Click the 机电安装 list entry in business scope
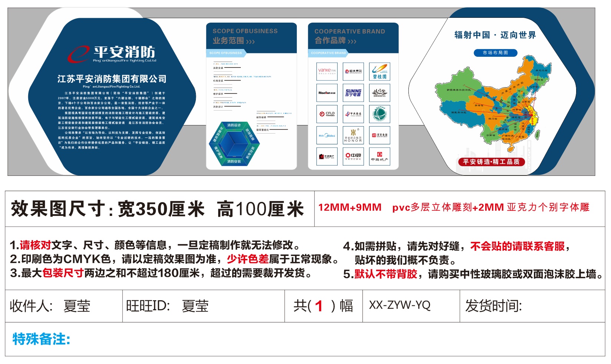 point(218,81)
